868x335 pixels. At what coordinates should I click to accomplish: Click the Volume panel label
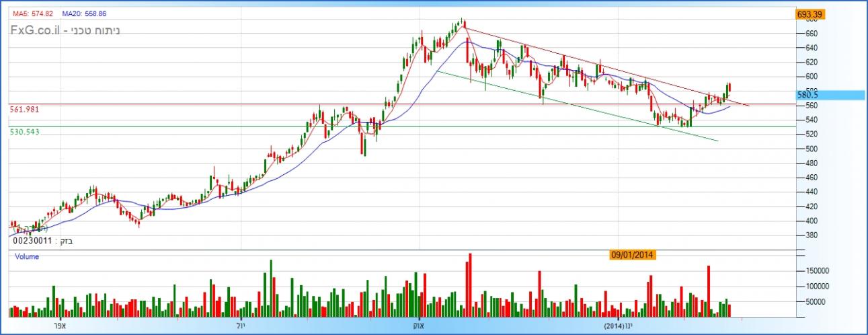[x=26, y=256]
